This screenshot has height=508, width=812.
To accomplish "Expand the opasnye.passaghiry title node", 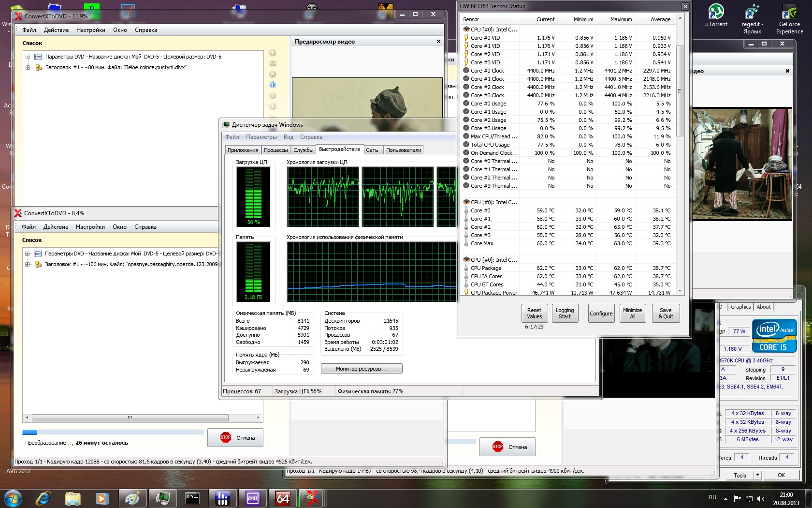I will pos(28,264).
